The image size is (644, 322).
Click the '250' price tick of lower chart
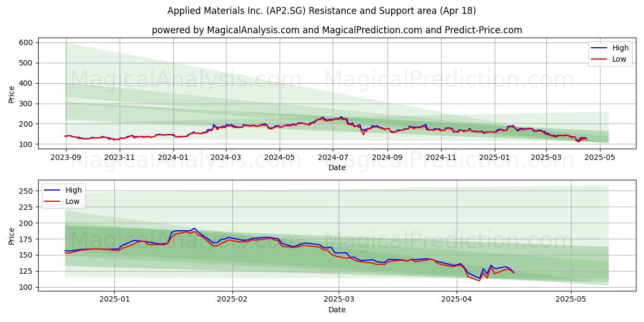point(26,191)
